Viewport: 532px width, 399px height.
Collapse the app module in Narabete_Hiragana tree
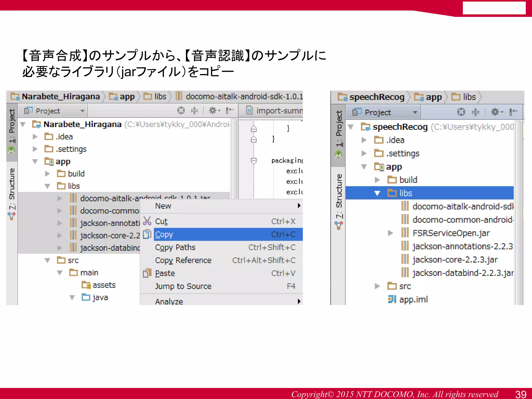35,162
